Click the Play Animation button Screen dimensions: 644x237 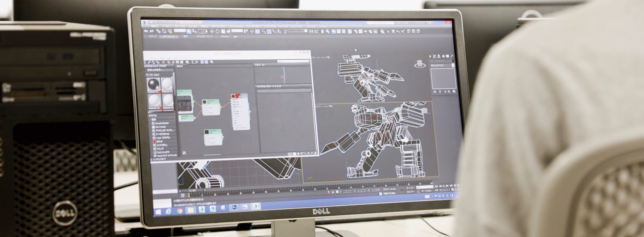(x=444, y=186)
